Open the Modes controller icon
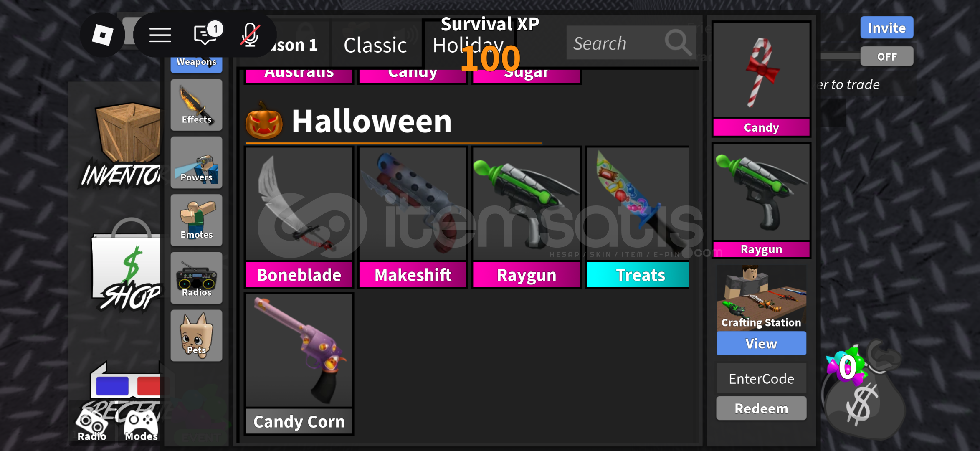The height and width of the screenshot is (451, 980). pos(141,425)
